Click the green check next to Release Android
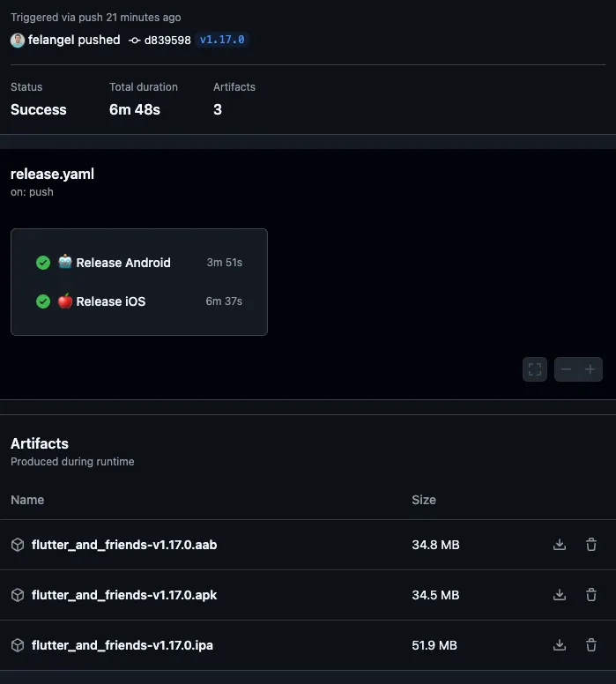The height and width of the screenshot is (684, 616). pyautogui.click(x=43, y=263)
